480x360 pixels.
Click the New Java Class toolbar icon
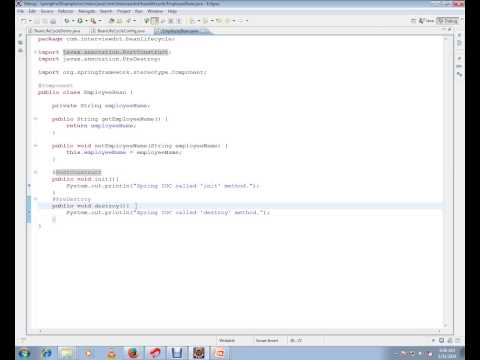tap(119, 21)
